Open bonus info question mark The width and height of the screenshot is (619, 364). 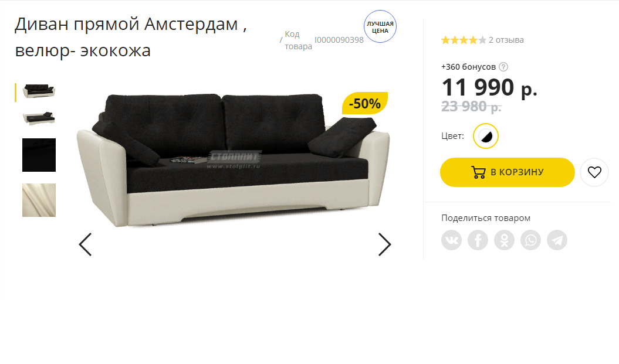503,67
